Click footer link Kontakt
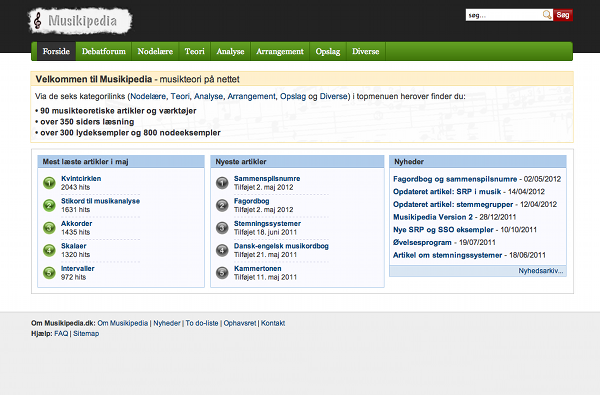 [x=273, y=323]
